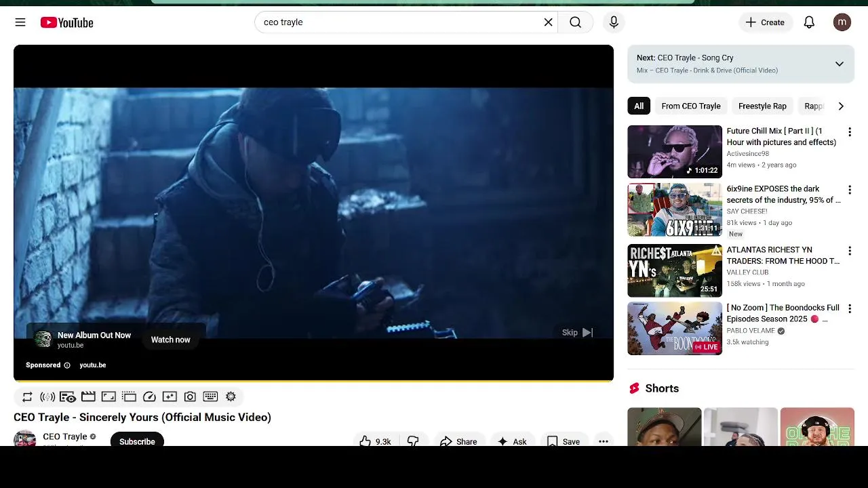Image resolution: width=868 pixels, height=488 pixels.
Task: Open Future Chill Mix video thumbnail
Action: pos(675,152)
